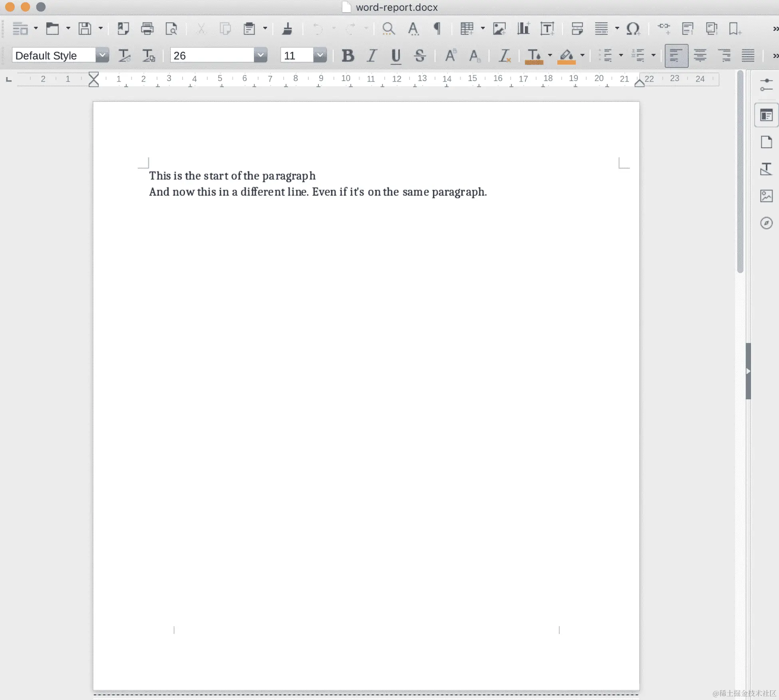Screen dimensions: 779x700
Task: Open Print Preview icon
Action: tap(171, 29)
